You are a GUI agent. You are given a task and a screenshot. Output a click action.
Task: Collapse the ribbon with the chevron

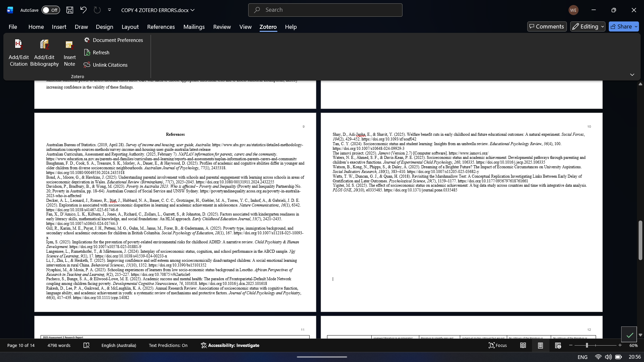[x=632, y=75]
